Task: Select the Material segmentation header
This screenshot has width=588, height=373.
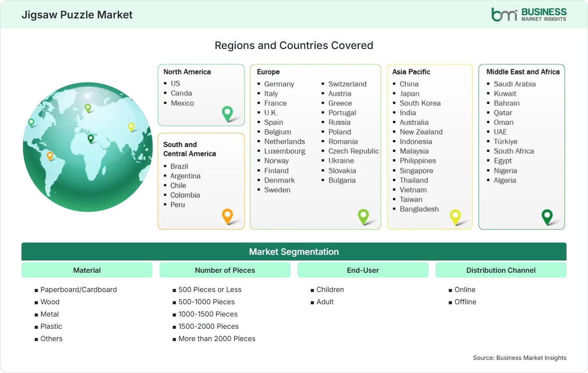Action: [87, 270]
